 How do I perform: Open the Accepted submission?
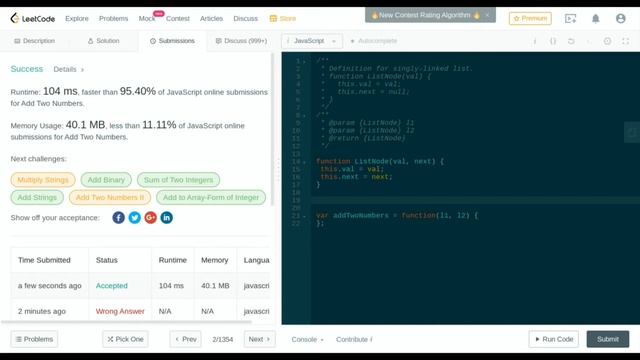click(x=111, y=286)
